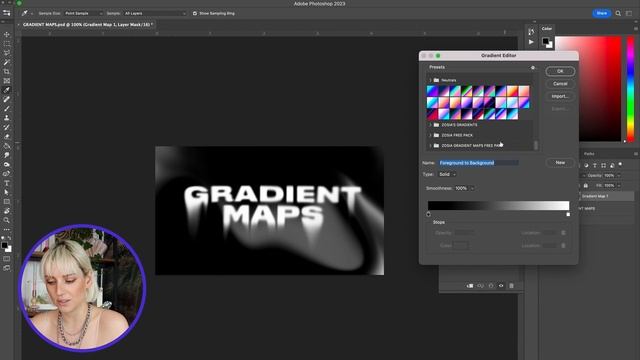
Task: Expand ZOSIA'S GRADIENTS folder
Action: (x=430, y=125)
